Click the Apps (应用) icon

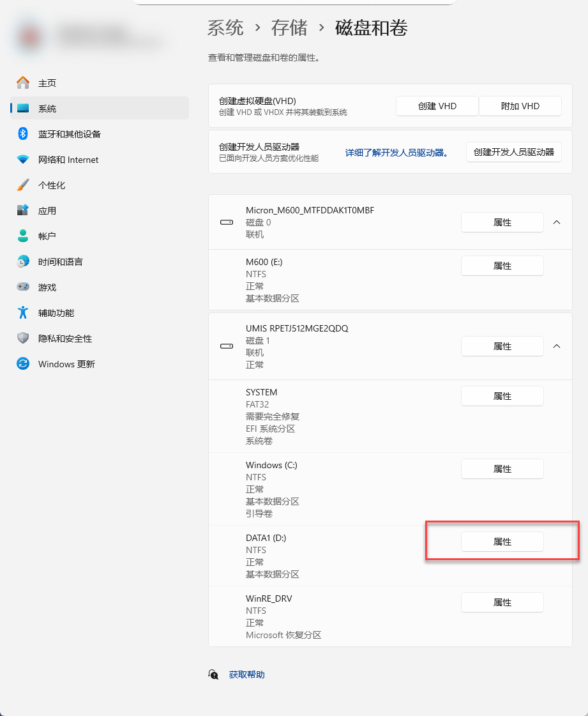tap(23, 211)
